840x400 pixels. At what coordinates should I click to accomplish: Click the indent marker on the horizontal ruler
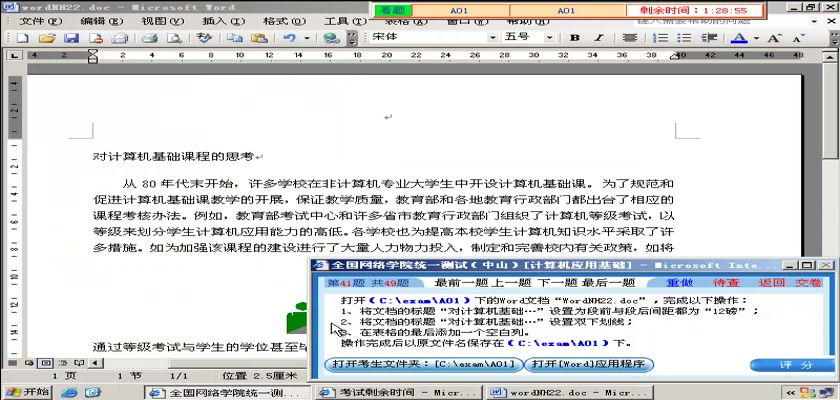click(93, 55)
